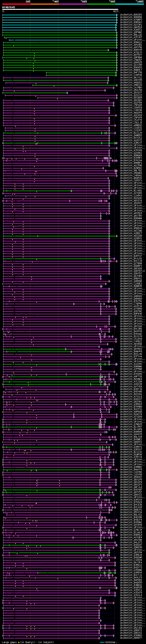The image size is (146, 644).
Task: Open the UniRef100_C4R942 hit
Action: click(131, 175)
